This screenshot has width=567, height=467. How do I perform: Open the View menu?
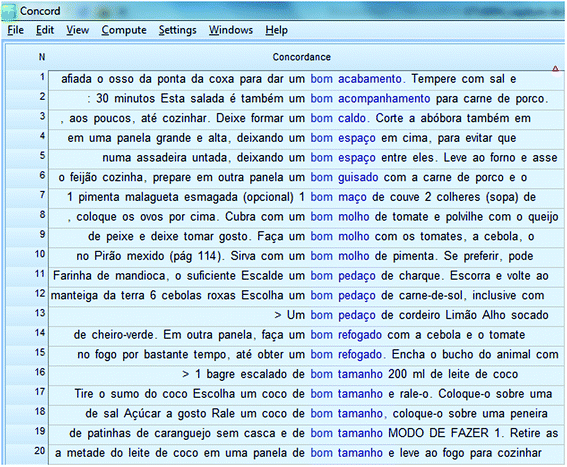[77, 30]
